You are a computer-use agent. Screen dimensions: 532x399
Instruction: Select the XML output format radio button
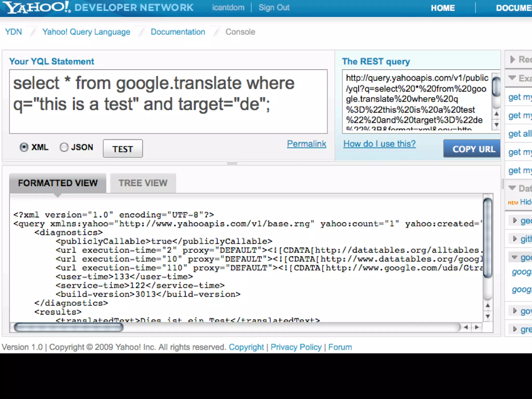(24, 147)
